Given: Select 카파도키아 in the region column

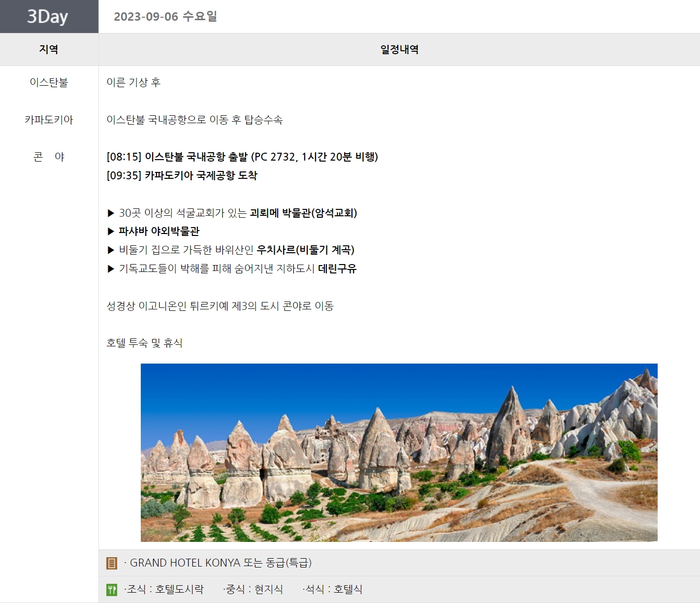Looking at the screenshot, I should (x=49, y=120).
